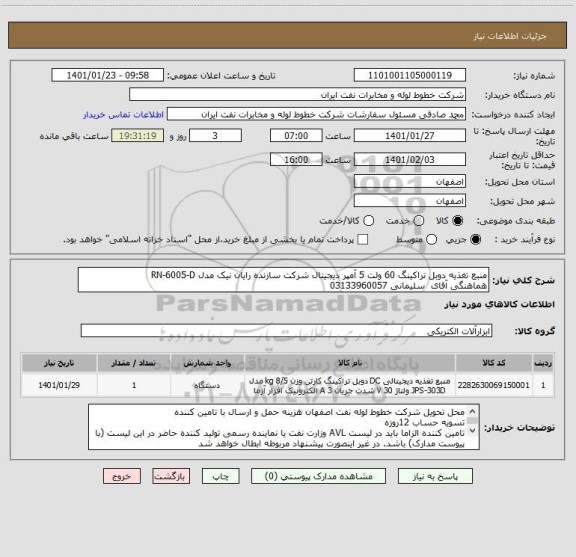This screenshot has height=557, width=576.
Task: Click the public announcement date-time field
Action: (x=108, y=75)
